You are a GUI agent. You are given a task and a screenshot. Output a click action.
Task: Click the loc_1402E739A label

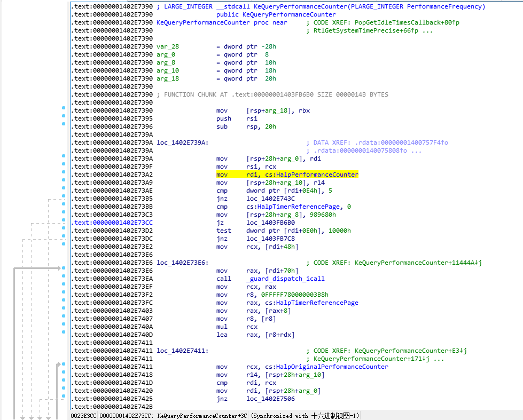[x=183, y=142]
